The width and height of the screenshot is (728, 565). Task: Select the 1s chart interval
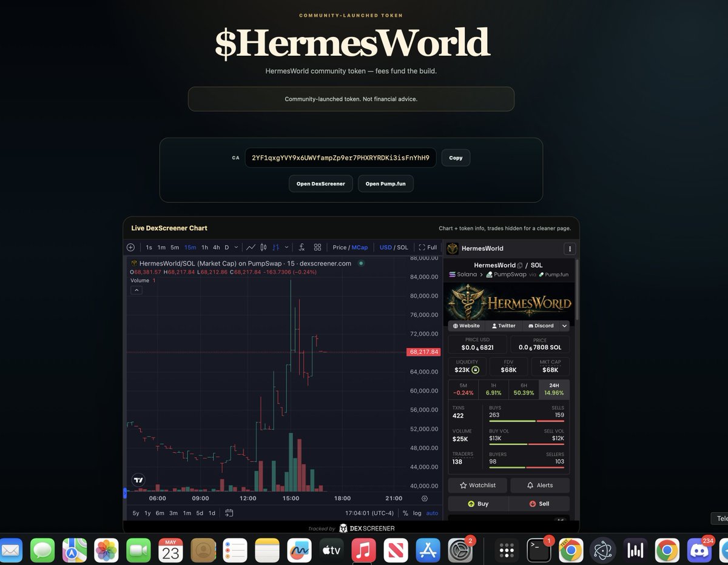coord(149,247)
